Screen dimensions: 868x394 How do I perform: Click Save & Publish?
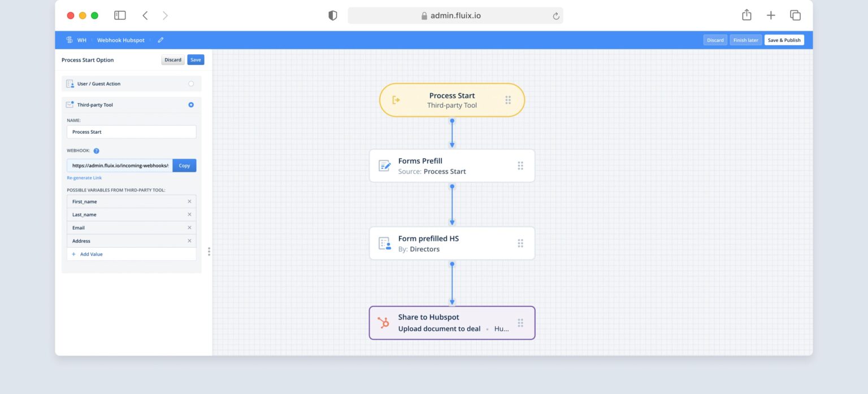pos(784,40)
